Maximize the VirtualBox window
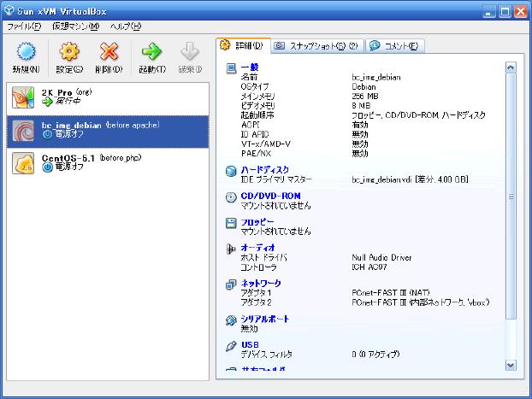The width and height of the screenshot is (532, 399). coord(505,12)
